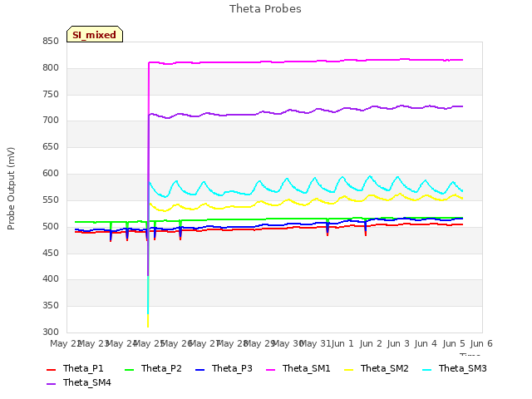Click the Jun 4 x-axis date label
The width and height of the screenshot is (532, 399).
point(426,343)
